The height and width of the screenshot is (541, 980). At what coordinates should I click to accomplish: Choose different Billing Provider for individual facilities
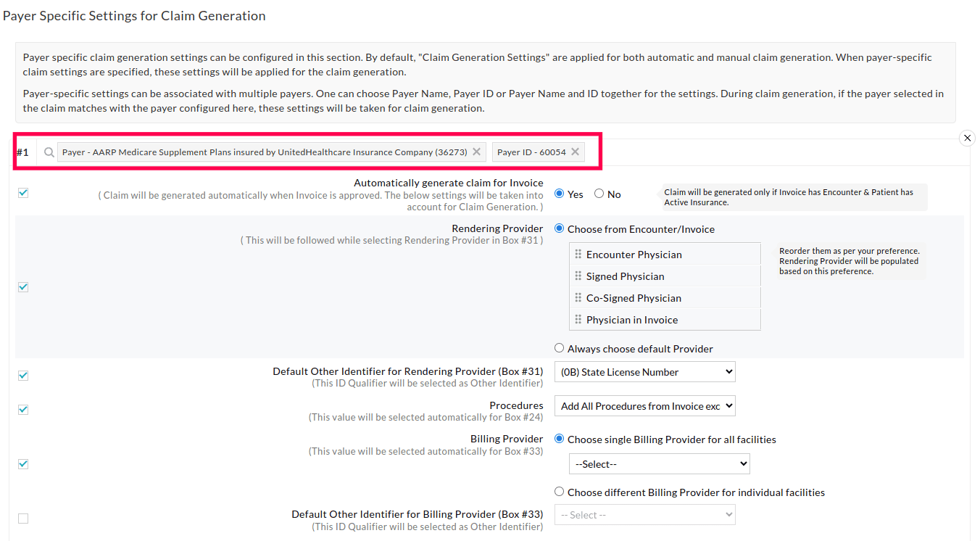pos(559,491)
